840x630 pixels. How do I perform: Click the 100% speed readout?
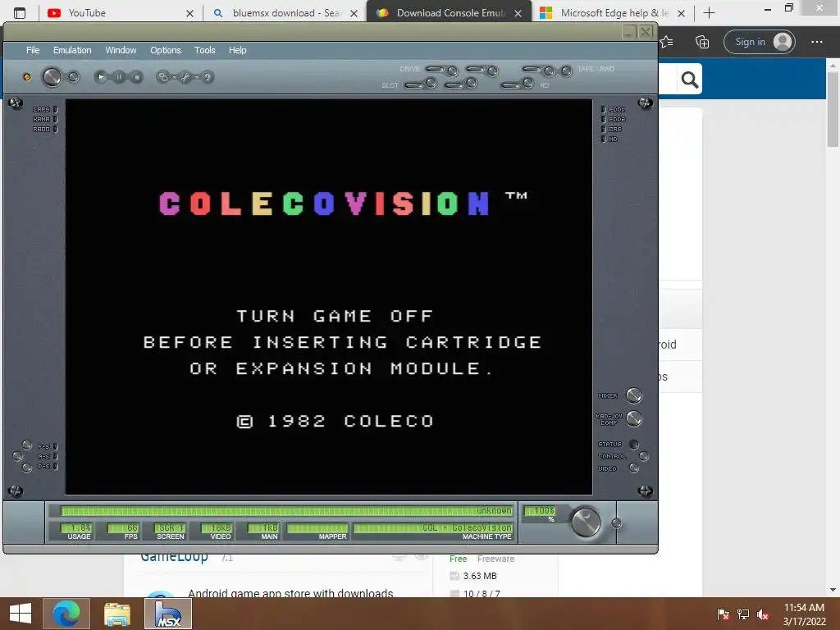click(x=540, y=510)
